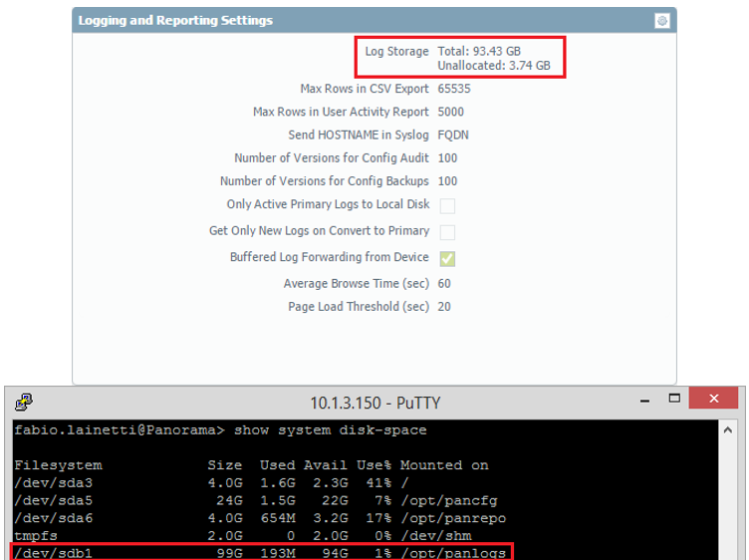Select the FQDN syslog hostname value
The width and height of the screenshot is (749, 560).
coord(447,136)
